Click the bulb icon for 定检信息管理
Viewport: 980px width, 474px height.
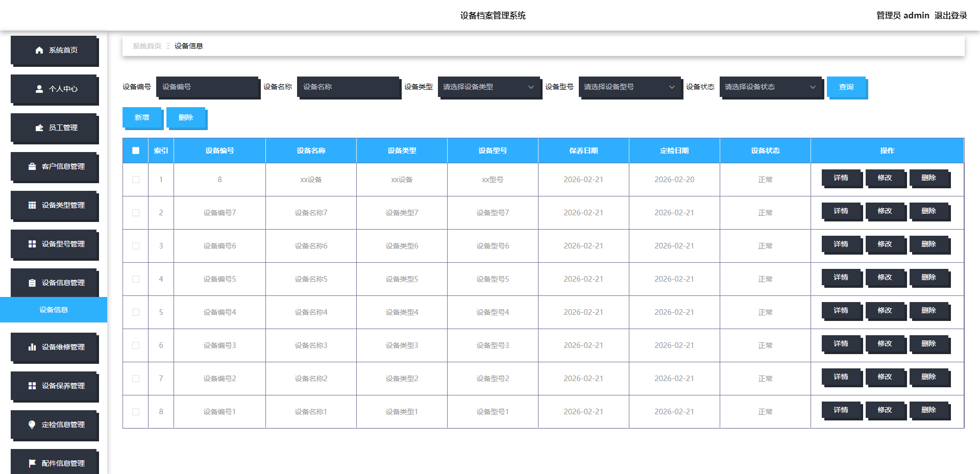point(32,425)
